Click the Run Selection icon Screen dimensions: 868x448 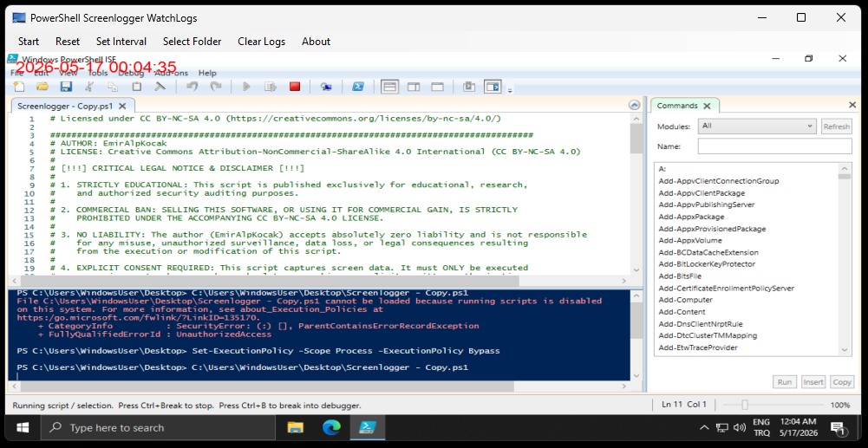pyautogui.click(x=271, y=87)
